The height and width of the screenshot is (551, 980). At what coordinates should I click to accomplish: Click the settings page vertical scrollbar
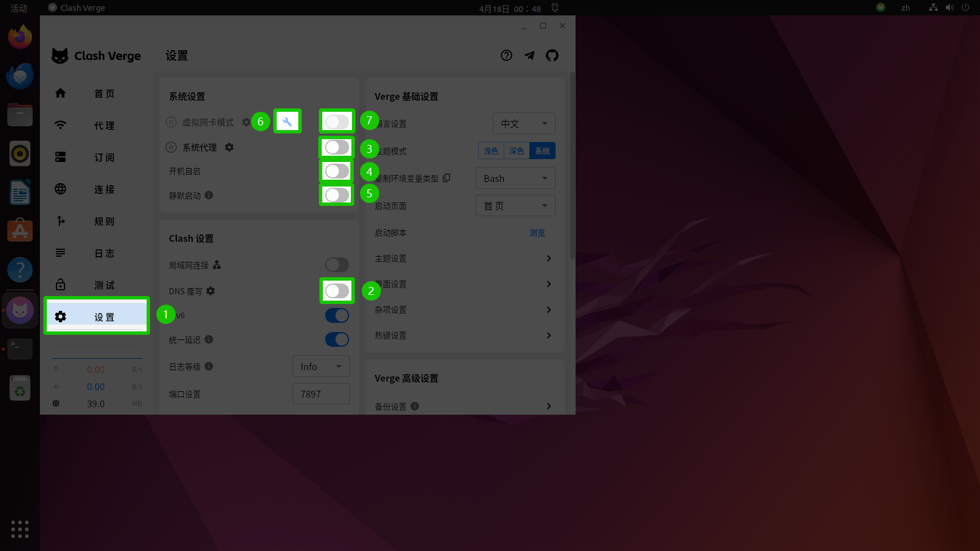pyautogui.click(x=572, y=165)
